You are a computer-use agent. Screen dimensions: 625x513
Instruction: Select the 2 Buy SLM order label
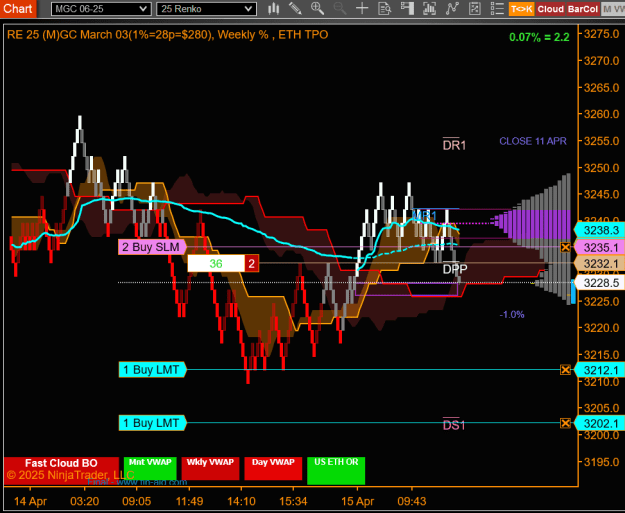(152, 247)
